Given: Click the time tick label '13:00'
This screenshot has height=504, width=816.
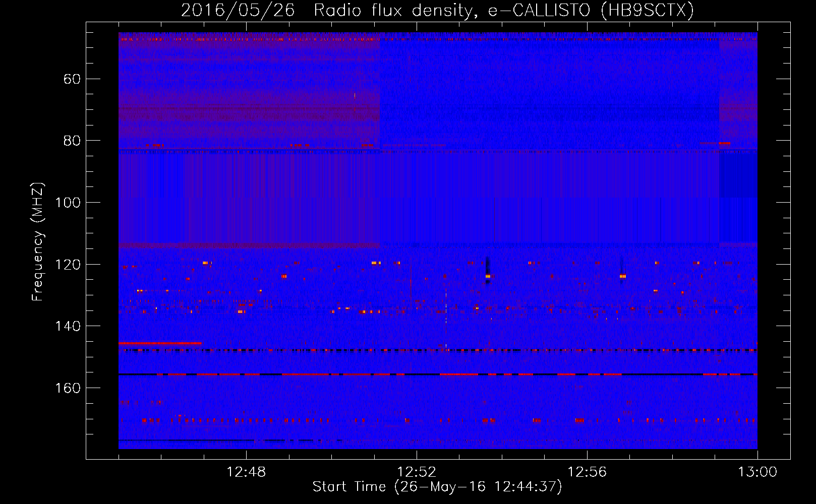Looking at the screenshot, I should tap(757, 472).
